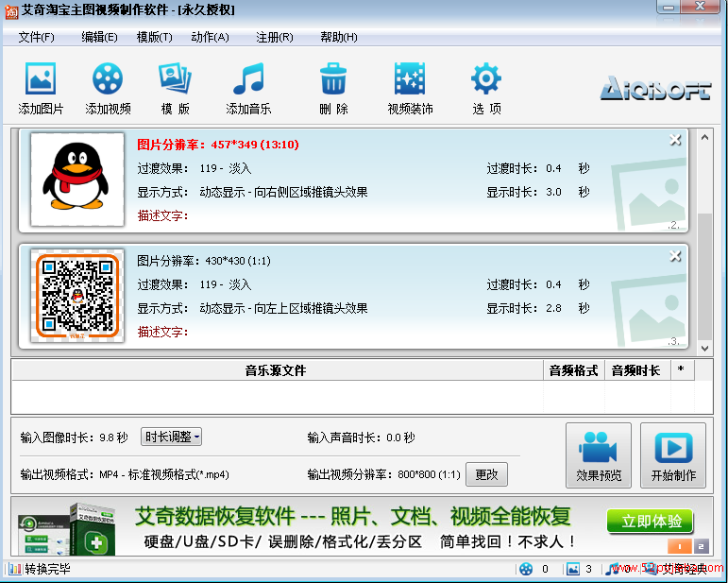Screen dimensions: 728x583
Task: Click the app icon in title bar
Action: tap(11, 11)
